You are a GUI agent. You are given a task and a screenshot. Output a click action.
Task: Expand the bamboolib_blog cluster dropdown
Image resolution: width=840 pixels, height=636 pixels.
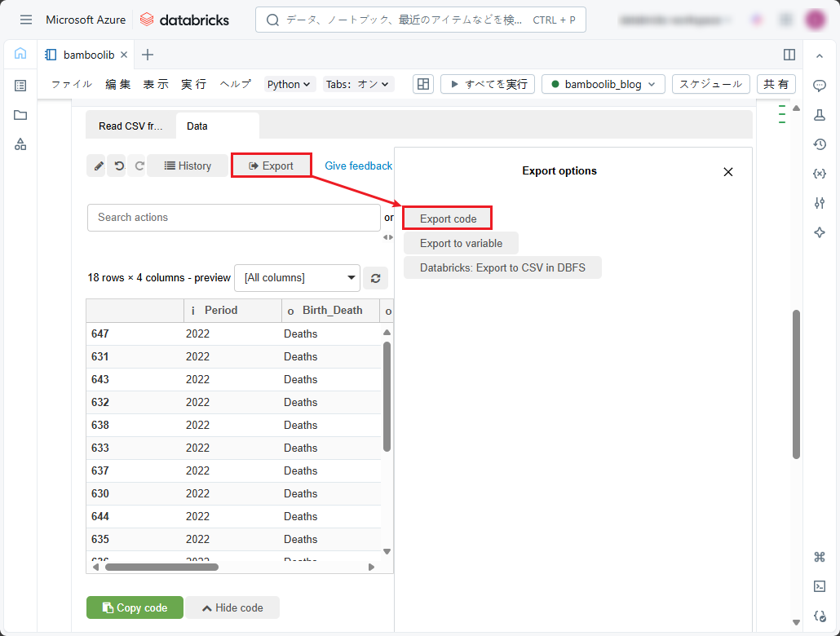(x=603, y=84)
